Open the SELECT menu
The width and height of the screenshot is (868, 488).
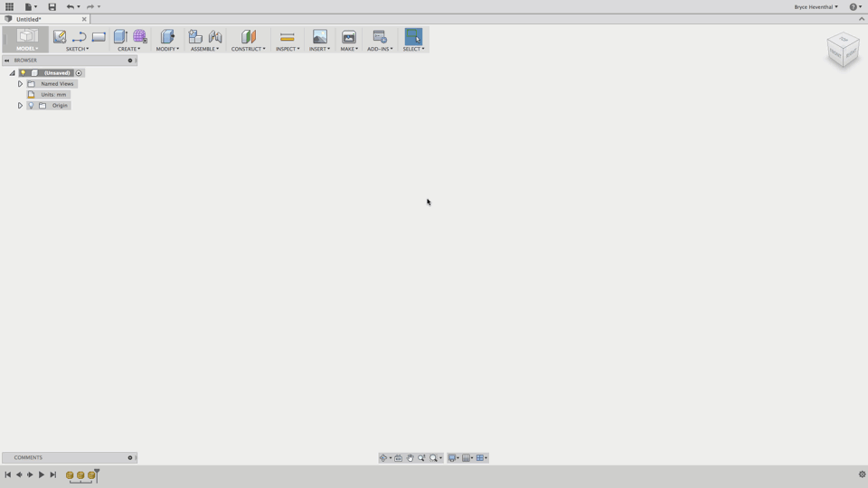pos(413,49)
